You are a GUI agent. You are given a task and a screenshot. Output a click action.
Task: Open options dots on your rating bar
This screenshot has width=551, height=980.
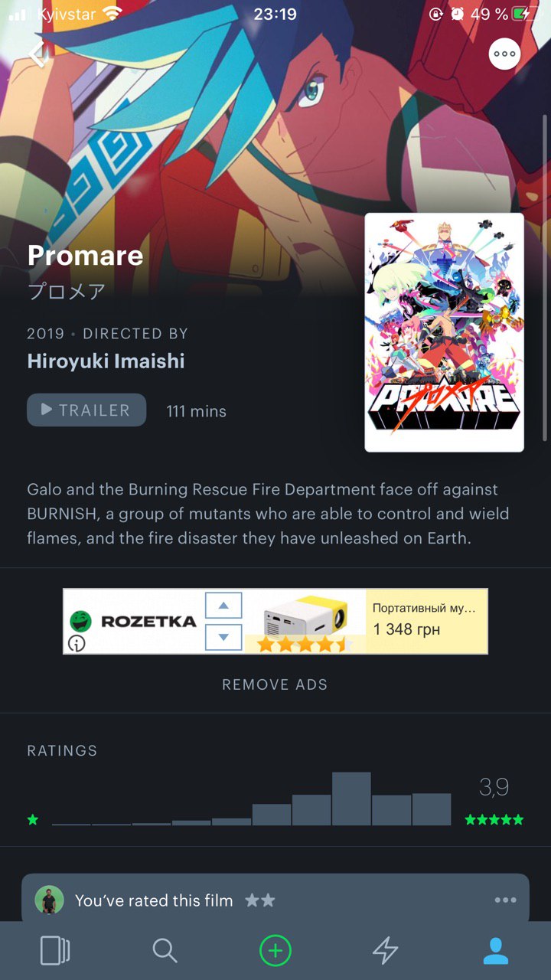tap(505, 900)
